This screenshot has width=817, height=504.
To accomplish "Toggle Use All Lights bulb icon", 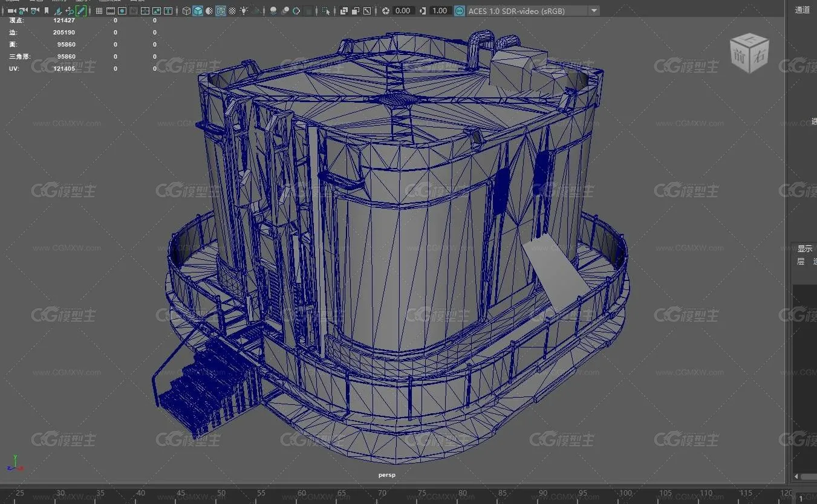I will tap(244, 11).
